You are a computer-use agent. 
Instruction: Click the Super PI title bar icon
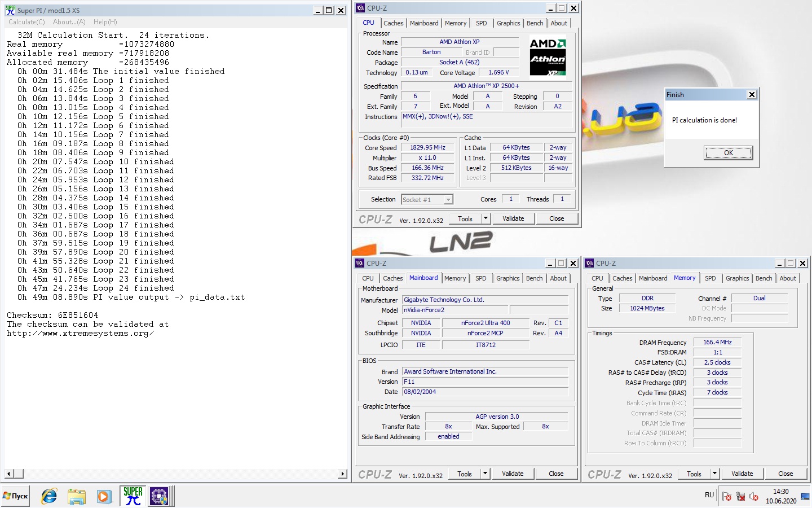(10, 10)
